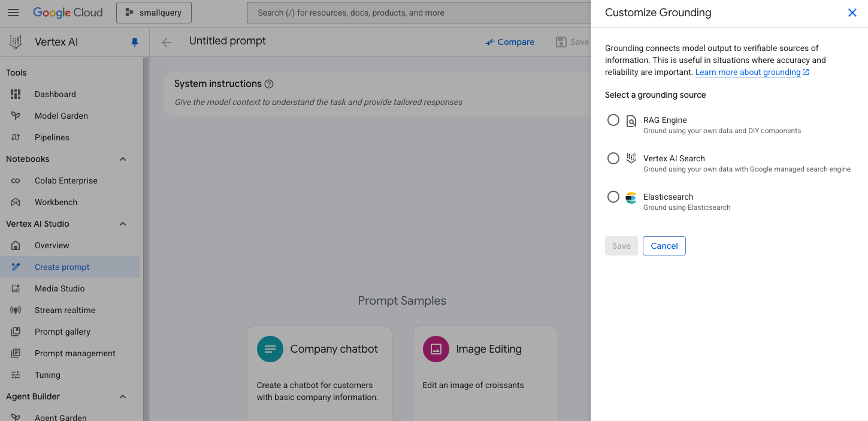
Task: Click the Image Editing magenta icon
Action: tap(436, 349)
